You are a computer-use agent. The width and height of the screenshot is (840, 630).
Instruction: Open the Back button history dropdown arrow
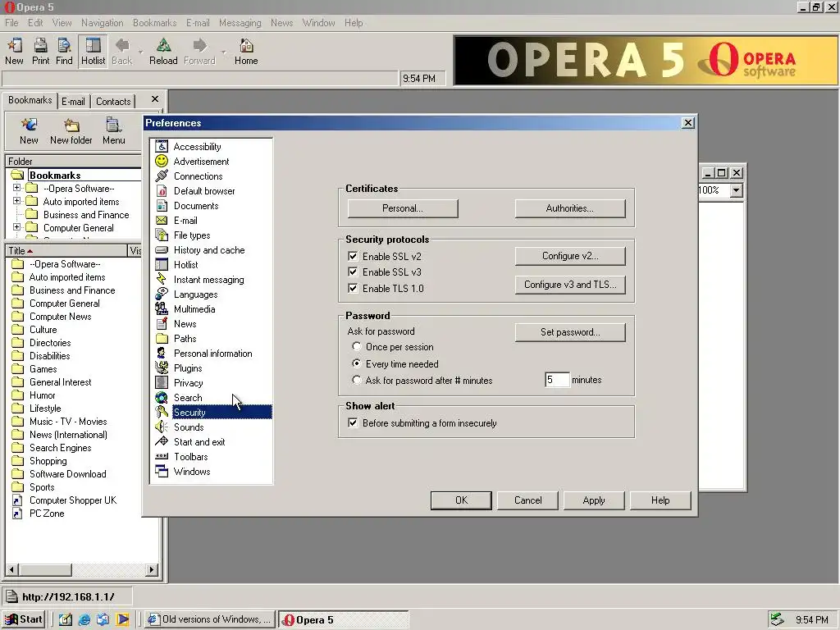click(140, 52)
